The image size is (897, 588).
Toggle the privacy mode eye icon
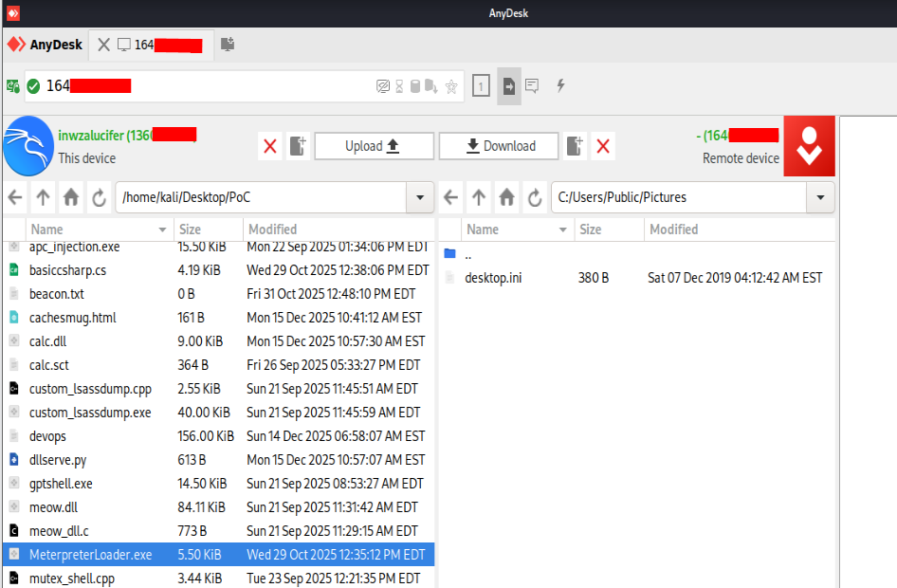[383, 86]
